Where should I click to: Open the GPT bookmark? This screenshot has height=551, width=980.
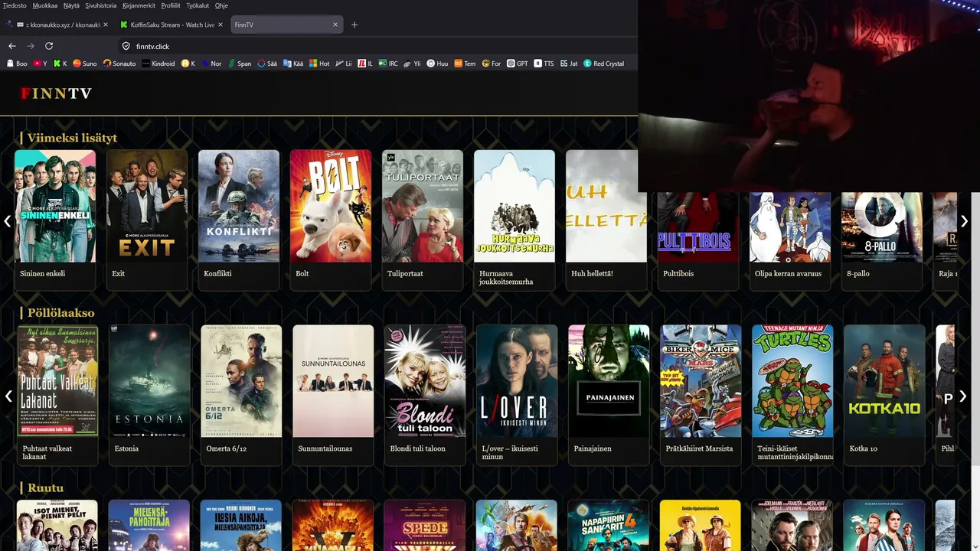[x=518, y=64]
